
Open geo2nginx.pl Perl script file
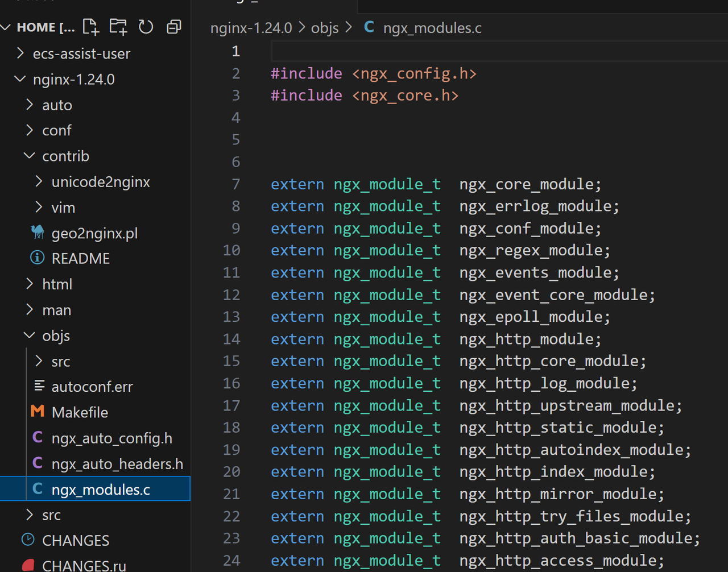click(x=94, y=233)
